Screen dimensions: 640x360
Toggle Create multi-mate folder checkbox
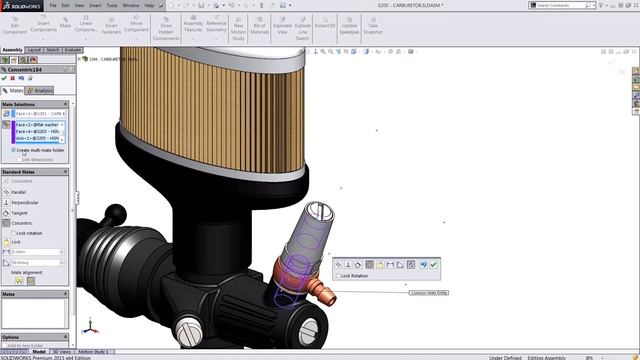point(13,150)
